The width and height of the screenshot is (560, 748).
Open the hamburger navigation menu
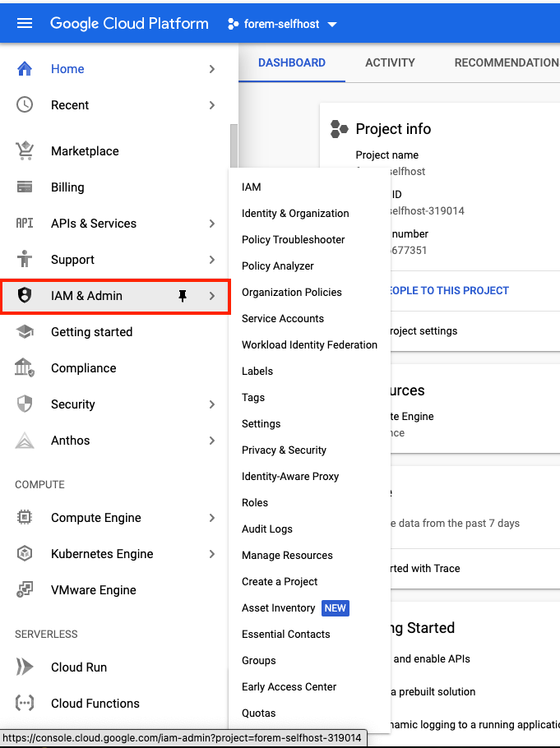(25, 23)
